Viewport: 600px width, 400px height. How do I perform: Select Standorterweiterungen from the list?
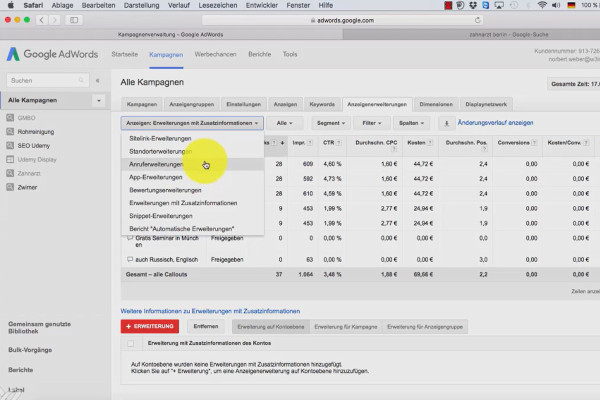(x=192, y=151)
